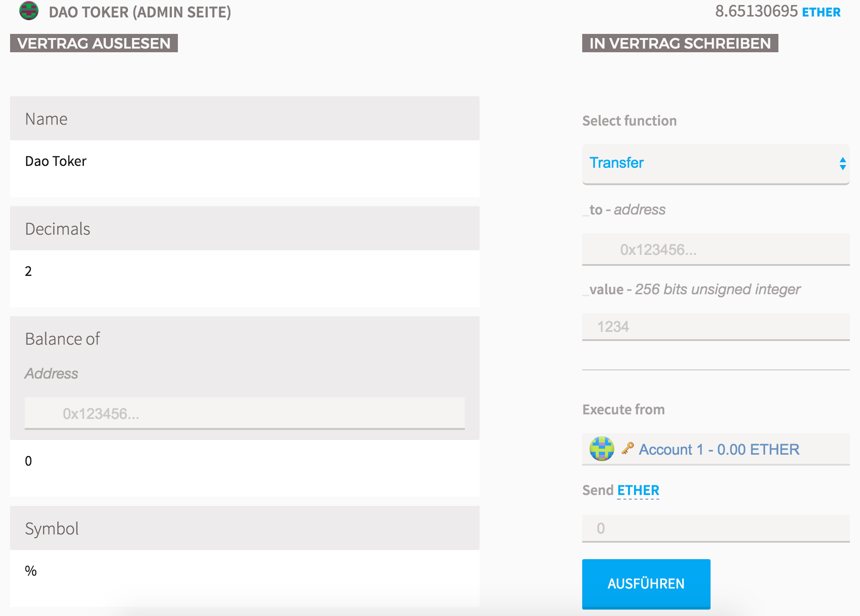
Task: Click the Dao Toker contract identicon
Action: point(29,11)
